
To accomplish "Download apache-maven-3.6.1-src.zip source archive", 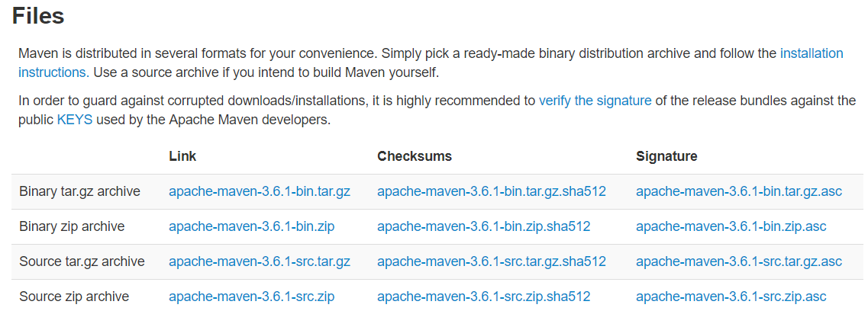I will [x=251, y=297].
